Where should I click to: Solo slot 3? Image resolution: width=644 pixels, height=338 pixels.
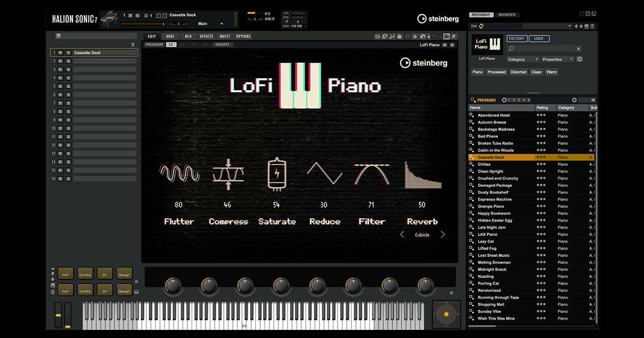click(68, 70)
